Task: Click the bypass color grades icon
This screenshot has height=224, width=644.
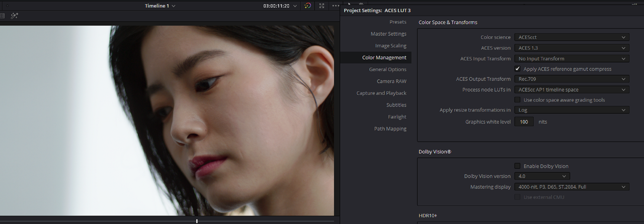Action: point(308,6)
